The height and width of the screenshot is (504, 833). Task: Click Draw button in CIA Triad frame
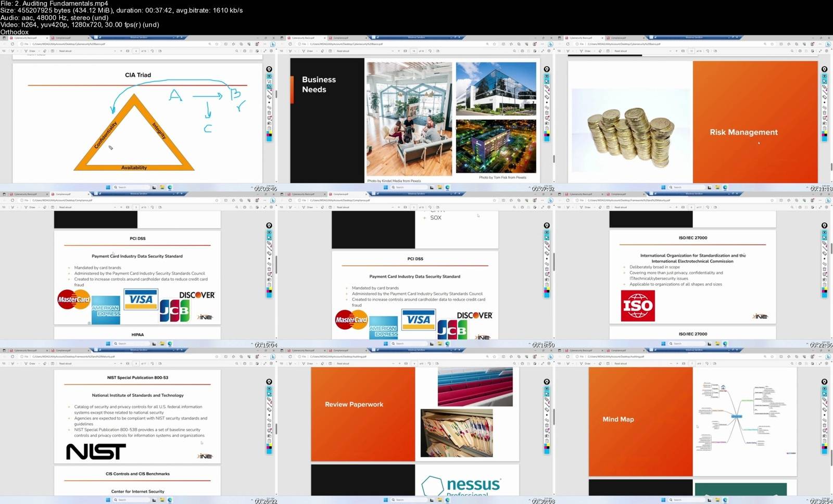pyautogui.click(x=30, y=51)
